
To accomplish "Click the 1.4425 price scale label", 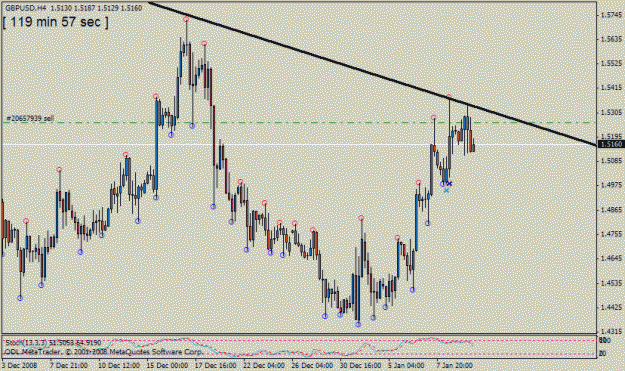I will click(x=611, y=307).
